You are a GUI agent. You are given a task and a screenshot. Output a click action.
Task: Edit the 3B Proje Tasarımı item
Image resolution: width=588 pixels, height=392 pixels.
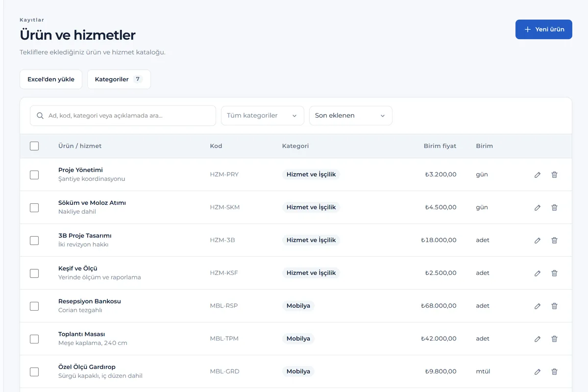tap(538, 240)
